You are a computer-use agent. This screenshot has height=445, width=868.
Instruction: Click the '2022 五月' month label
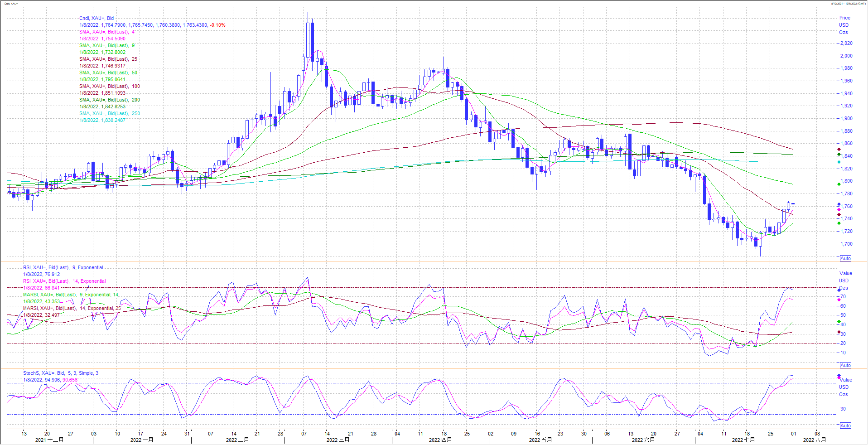(x=540, y=440)
